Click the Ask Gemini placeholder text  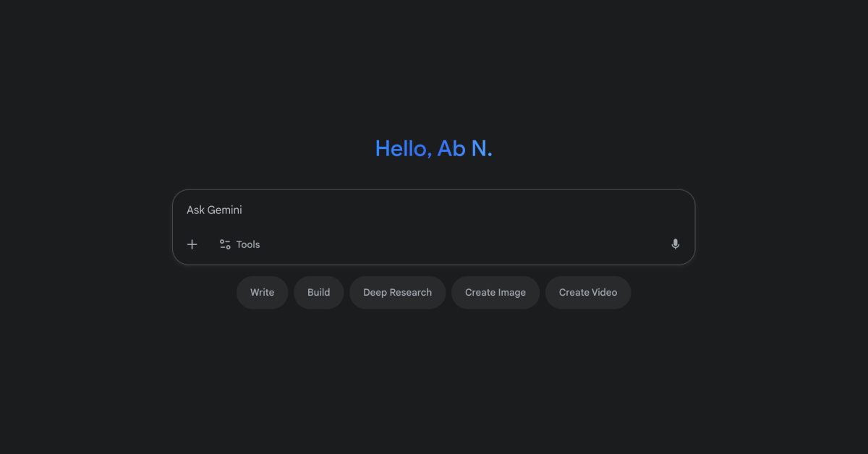pos(214,210)
